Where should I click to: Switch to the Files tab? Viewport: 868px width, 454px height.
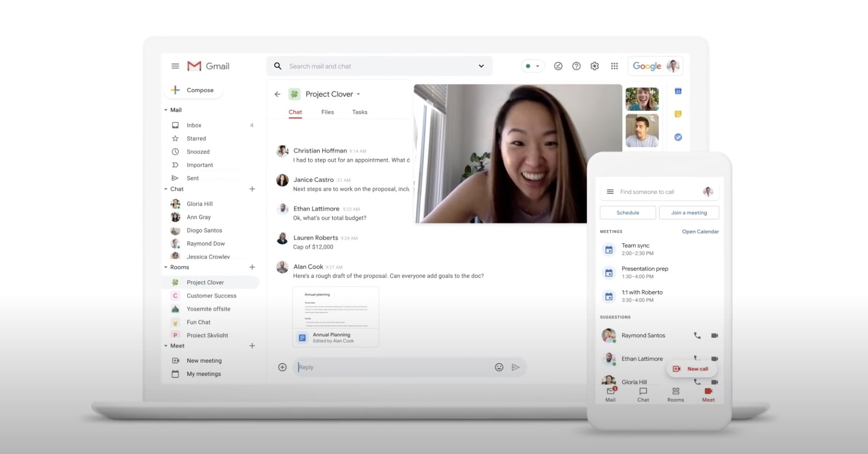pyautogui.click(x=327, y=112)
